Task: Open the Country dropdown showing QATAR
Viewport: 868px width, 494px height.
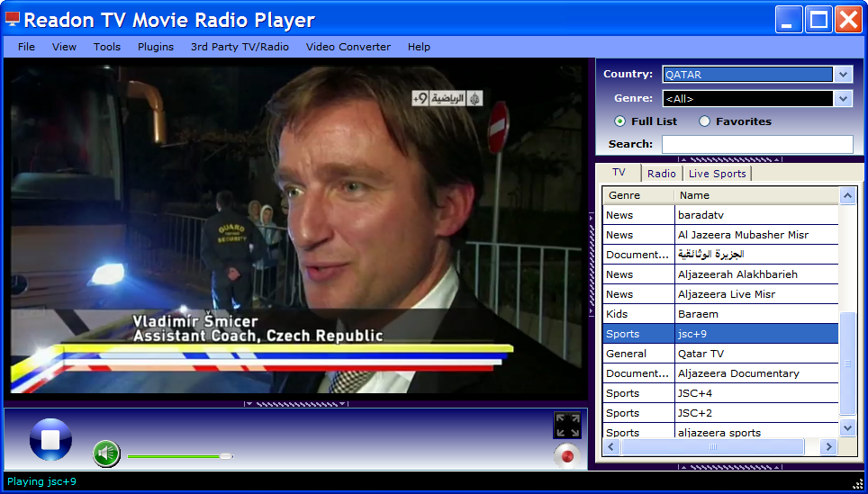Action: (x=843, y=75)
